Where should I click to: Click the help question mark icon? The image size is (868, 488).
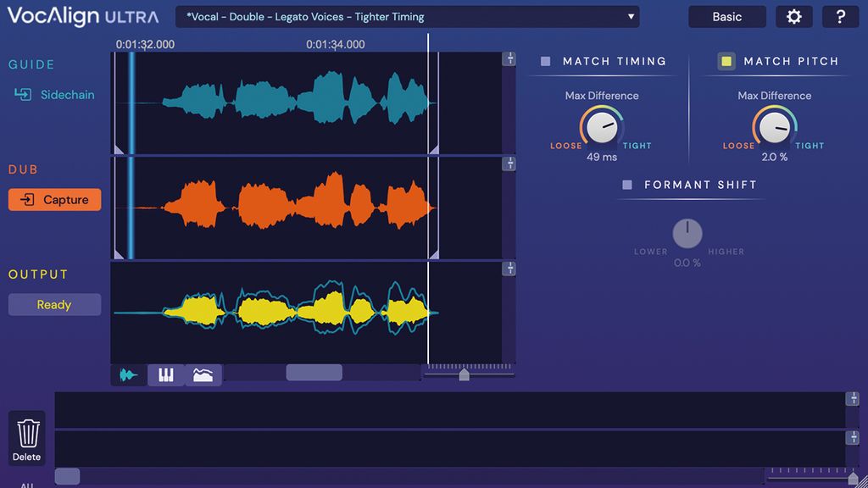[840, 16]
